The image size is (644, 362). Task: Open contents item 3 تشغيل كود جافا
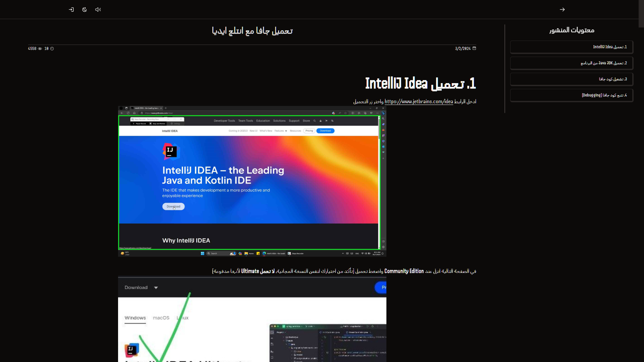pos(572,79)
